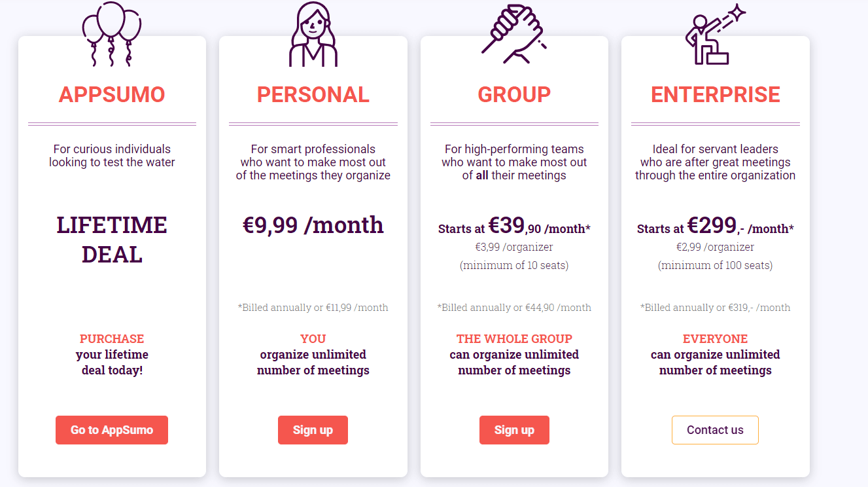
Task: Click the Starts at €39,90 /month price
Action: click(x=514, y=226)
